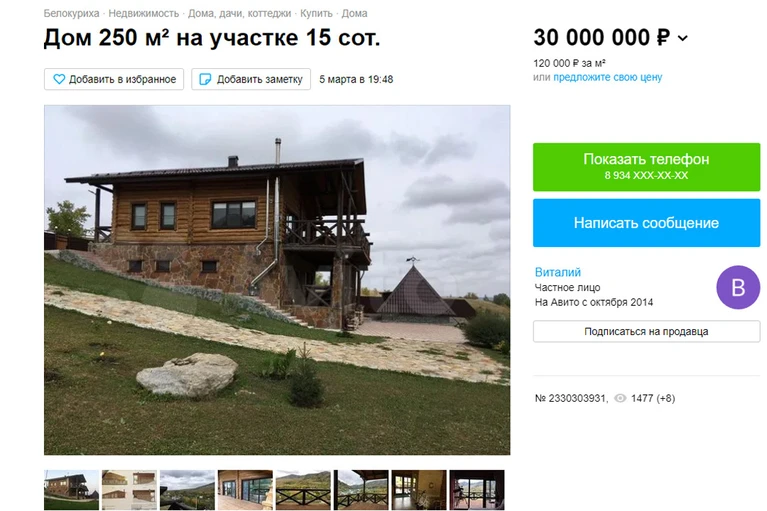Click the heart icon to add to favorites
The height and width of the screenshot is (511, 767).
59,79
